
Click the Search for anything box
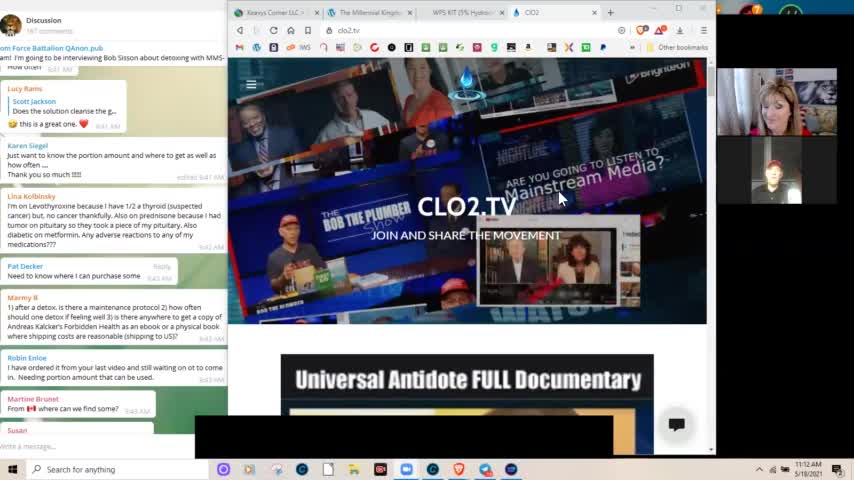pos(117,469)
